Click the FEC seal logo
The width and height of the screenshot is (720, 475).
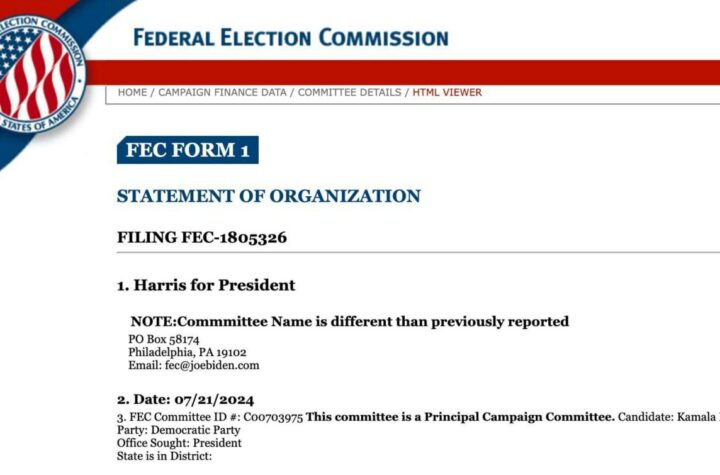[39, 74]
